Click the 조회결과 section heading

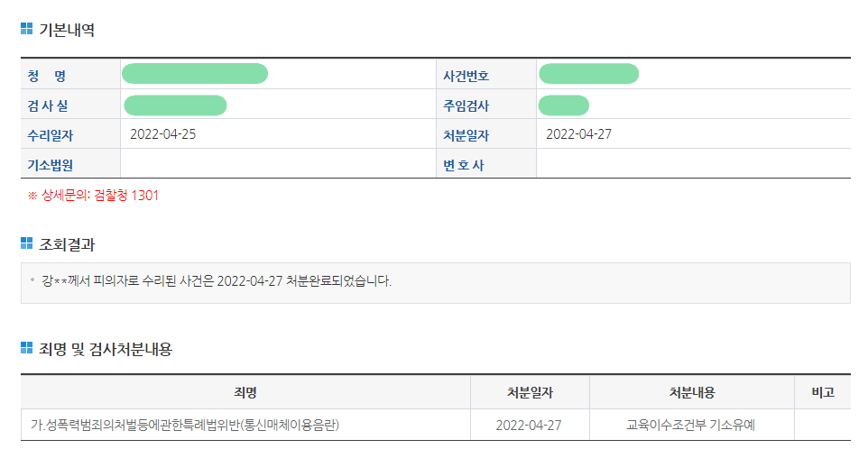click(66, 244)
